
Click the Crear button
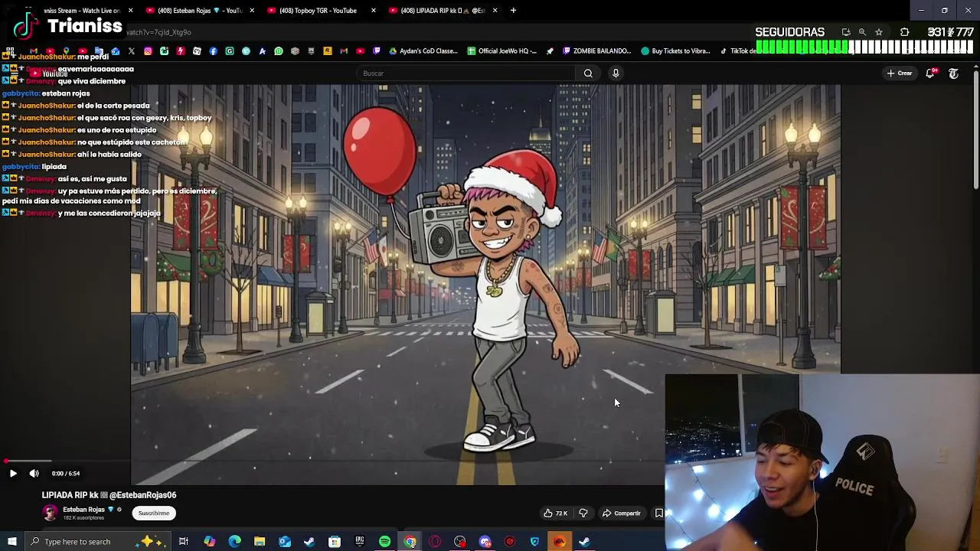(900, 73)
